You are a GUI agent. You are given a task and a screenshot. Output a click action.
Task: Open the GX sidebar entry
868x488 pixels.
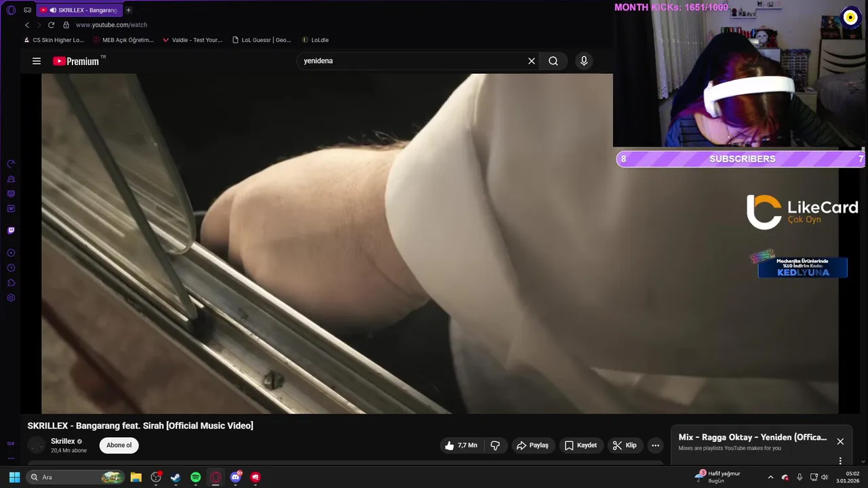tap(11, 443)
